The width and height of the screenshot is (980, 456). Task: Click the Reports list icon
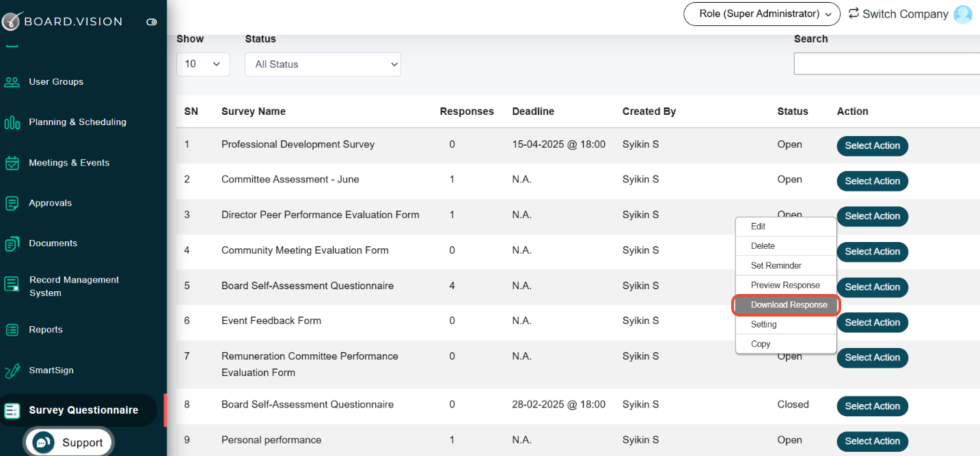click(12, 330)
